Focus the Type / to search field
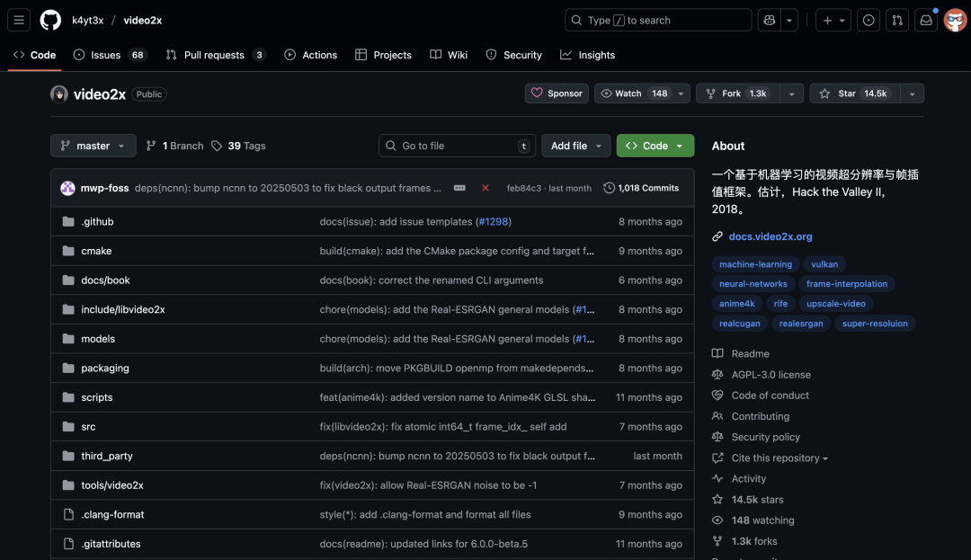Screen dimensions: 971x560 pyautogui.click(x=658, y=21)
